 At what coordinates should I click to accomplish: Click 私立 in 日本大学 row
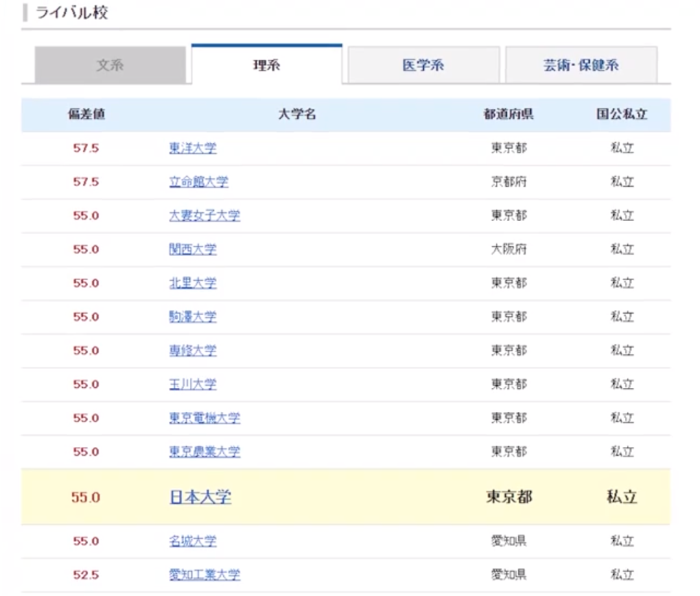coord(622,497)
